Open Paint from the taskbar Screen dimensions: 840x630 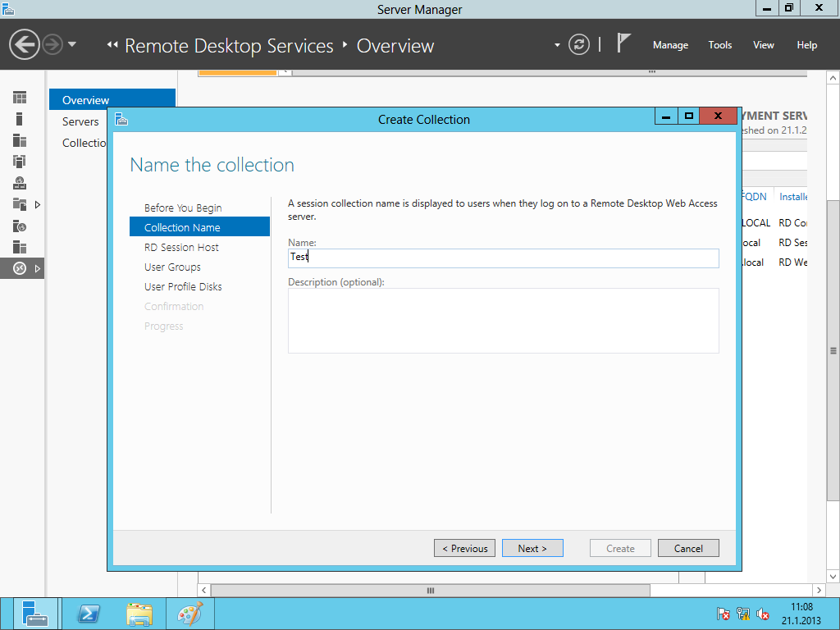pyautogui.click(x=189, y=614)
